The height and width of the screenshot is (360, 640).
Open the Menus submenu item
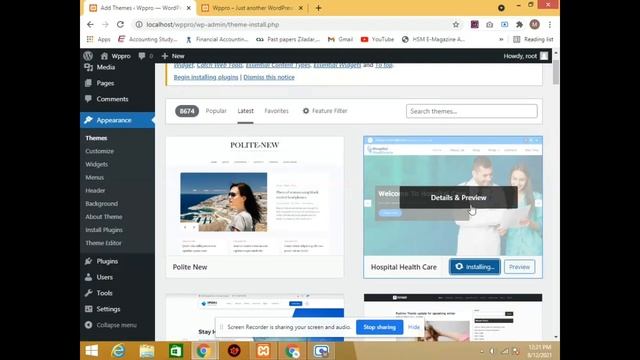click(95, 177)
